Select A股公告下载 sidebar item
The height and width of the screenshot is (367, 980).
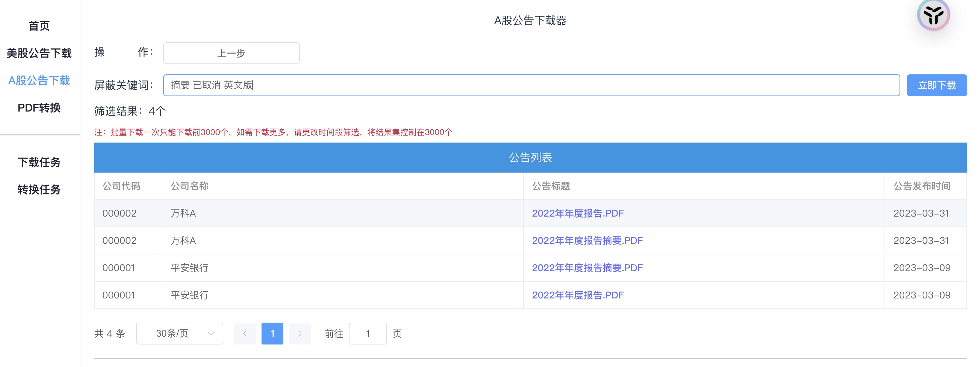coord(39,80)
